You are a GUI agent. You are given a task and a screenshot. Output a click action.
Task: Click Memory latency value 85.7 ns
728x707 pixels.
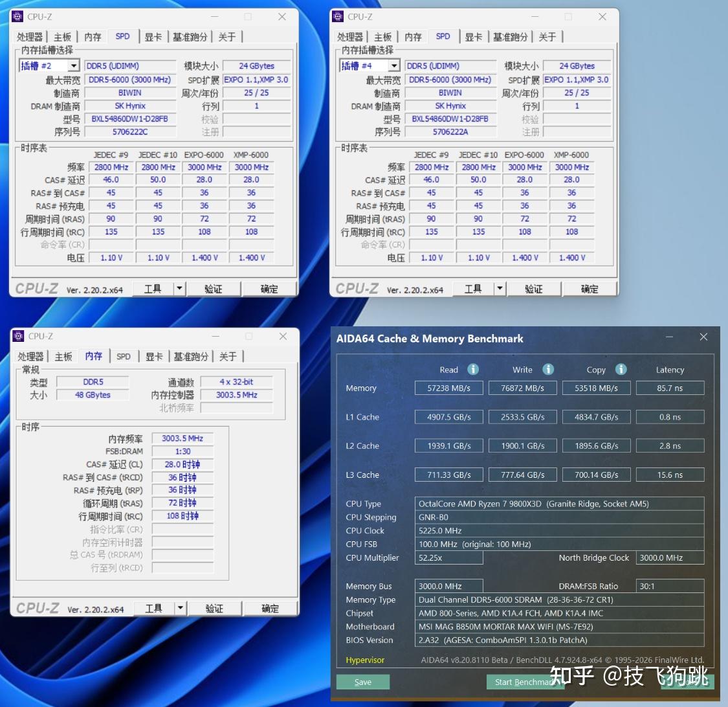pyautogui.click(x=670, y=388)
